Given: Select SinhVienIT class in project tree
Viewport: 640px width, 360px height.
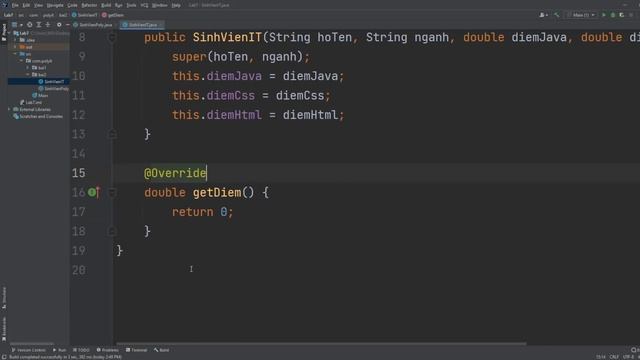Looking at the screenshot, I should (x=51, y=82).
